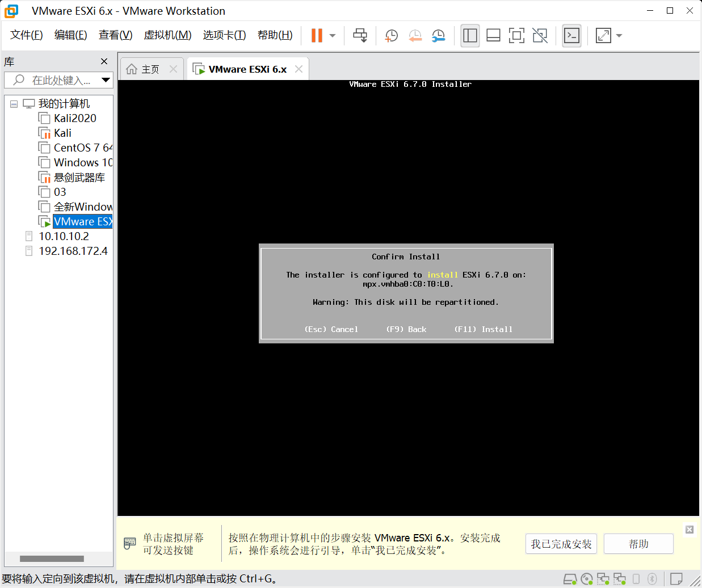
Task: Click the 帮助 button in the hint bar
Action: pos(638,544)
